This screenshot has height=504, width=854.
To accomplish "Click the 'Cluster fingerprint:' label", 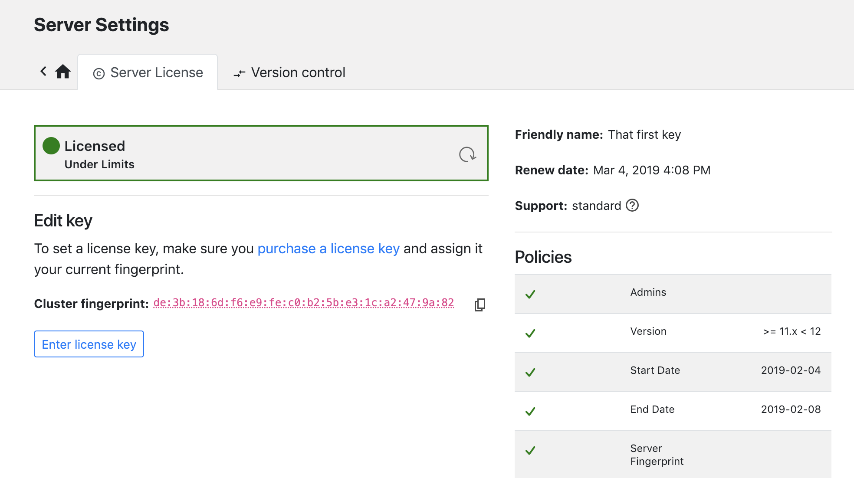I will 92,304.
